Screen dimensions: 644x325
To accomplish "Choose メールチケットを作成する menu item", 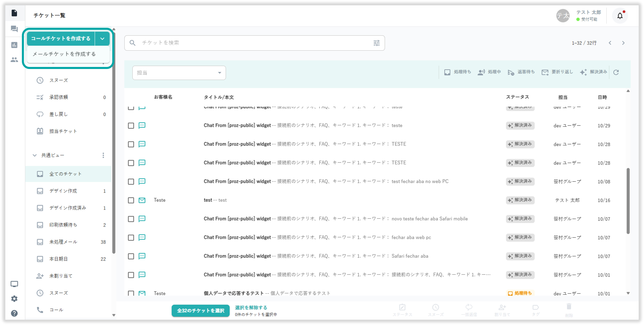I will [x=64, y=54].
